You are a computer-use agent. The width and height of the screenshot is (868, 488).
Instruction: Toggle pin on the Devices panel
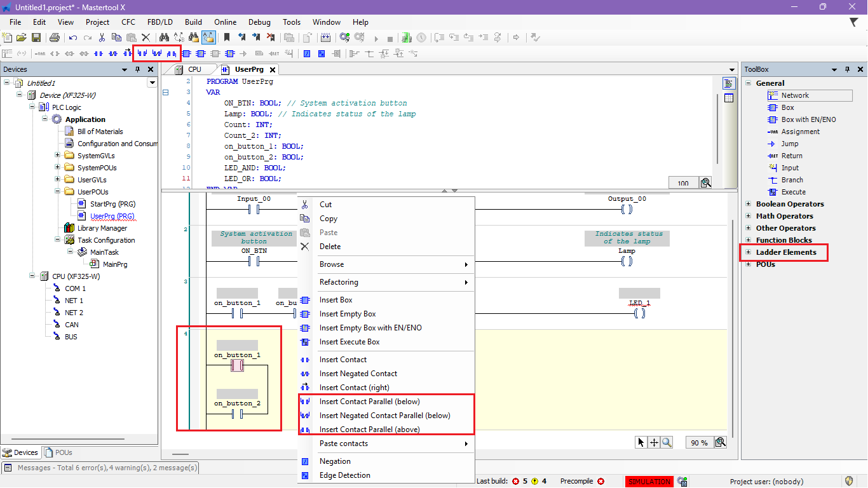(x=137, y=69)
